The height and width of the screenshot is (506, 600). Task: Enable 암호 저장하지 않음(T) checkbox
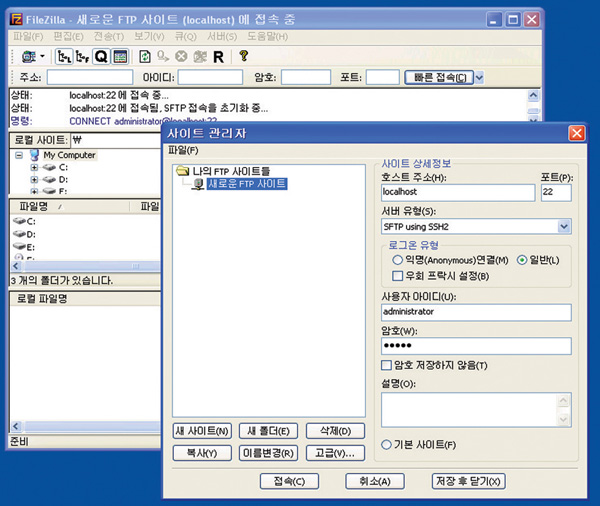tap(386, 365)
